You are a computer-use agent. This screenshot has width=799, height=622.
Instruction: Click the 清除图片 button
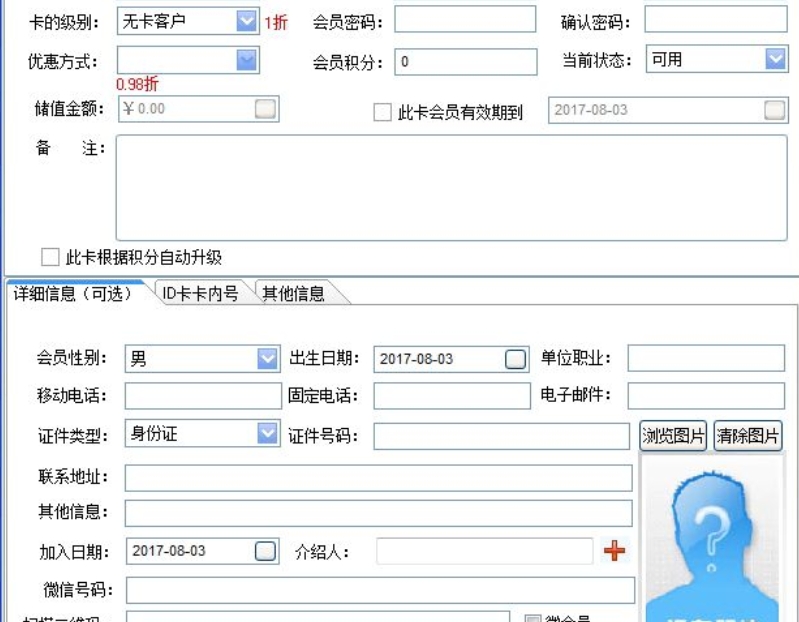[x=748, y=436]
